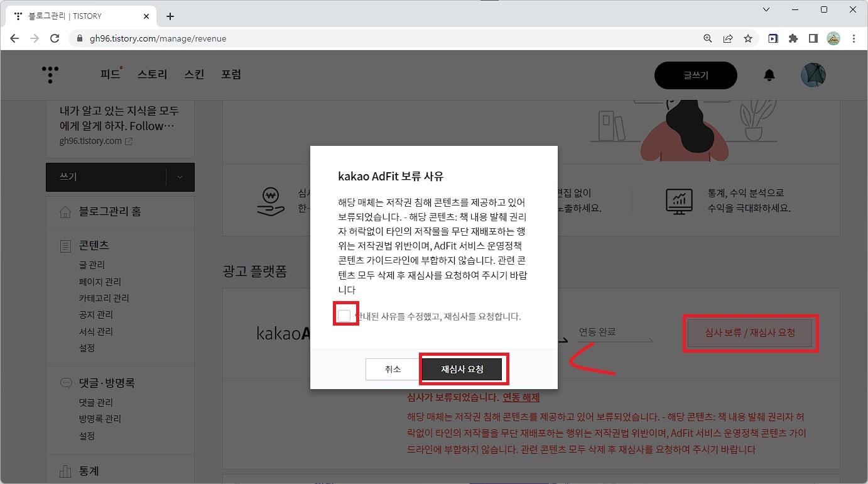Open 설정 under 콘텐츠
The width and height of the screenshot is (868, 484).
pyautogui.click(x=87, y=348)
